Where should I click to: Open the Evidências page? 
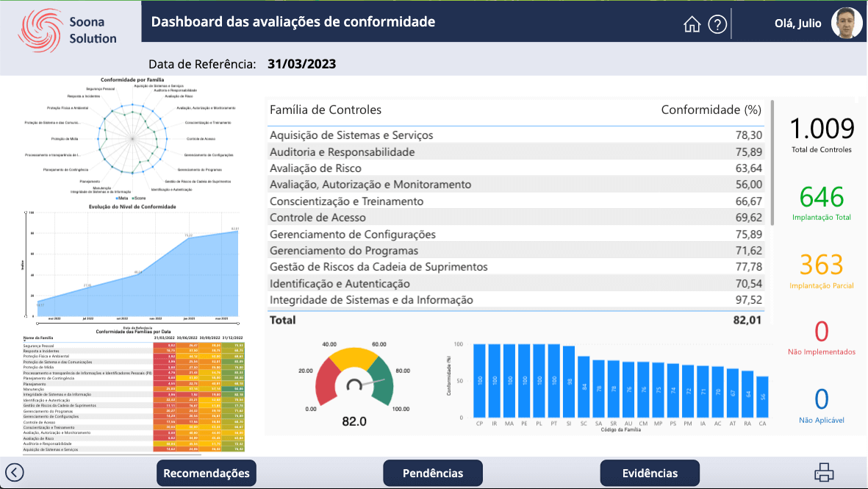(x=650, y=473)
